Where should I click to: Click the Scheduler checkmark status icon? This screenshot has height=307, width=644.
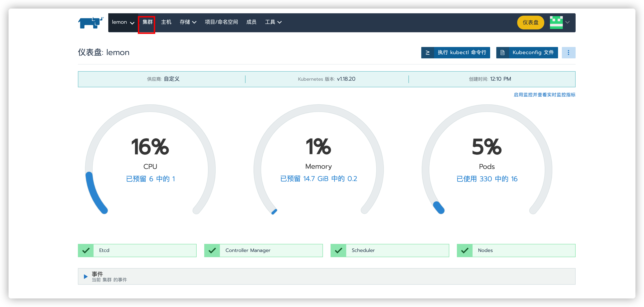338,250
